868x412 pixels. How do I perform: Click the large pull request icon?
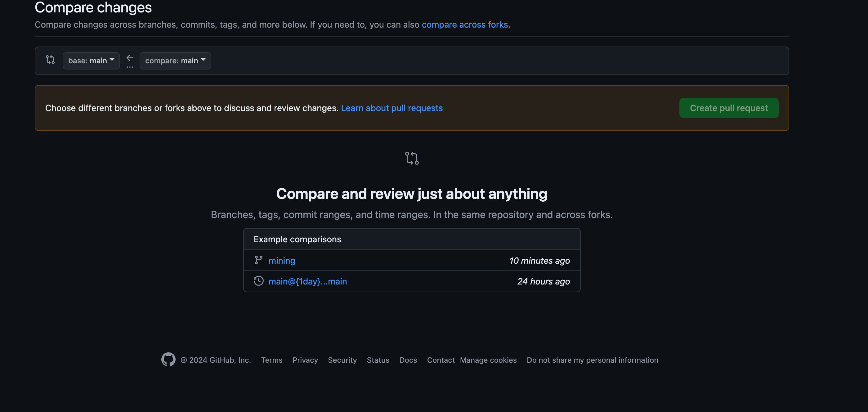pyautogui.click(x=411, y=158)
